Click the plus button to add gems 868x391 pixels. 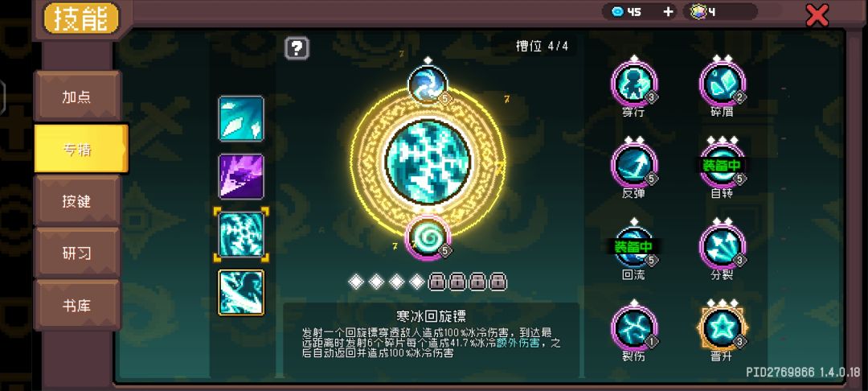[x=668, y=11]
